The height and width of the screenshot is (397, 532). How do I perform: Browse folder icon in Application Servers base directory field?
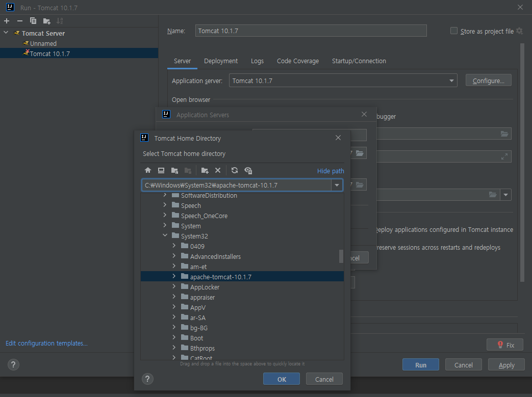(x=360, y=185)
